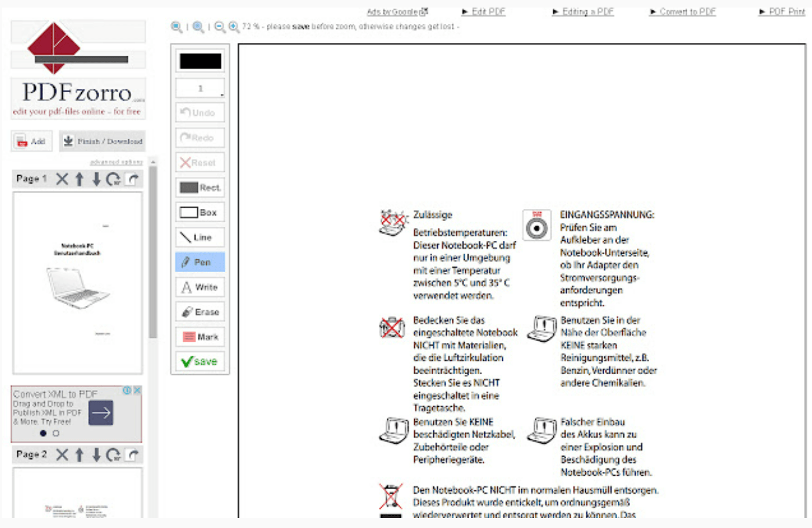Click the 'Page 2' label
This screenshot has height=528, width=812.
tap(32, 454)
